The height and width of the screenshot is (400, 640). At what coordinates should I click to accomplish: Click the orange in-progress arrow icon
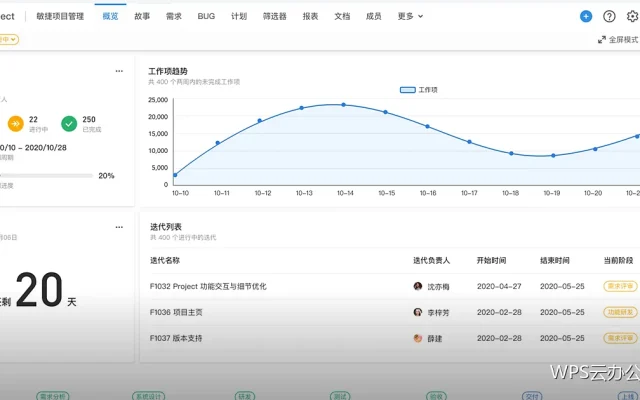coord(16,124)
